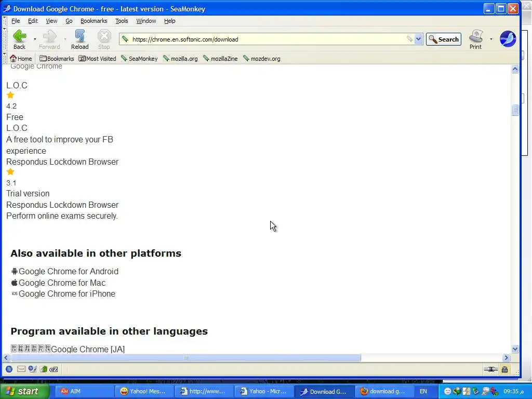Click the page icon left of the URL
This screenshot has width=532, height=399.
point(125,39)
